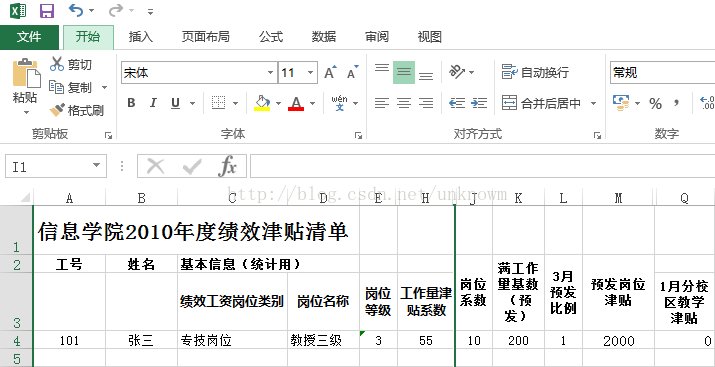Switch to the 视图 ribbon tab
The width and height of the screenshot is (715, 367).
[x=430, y=37]
